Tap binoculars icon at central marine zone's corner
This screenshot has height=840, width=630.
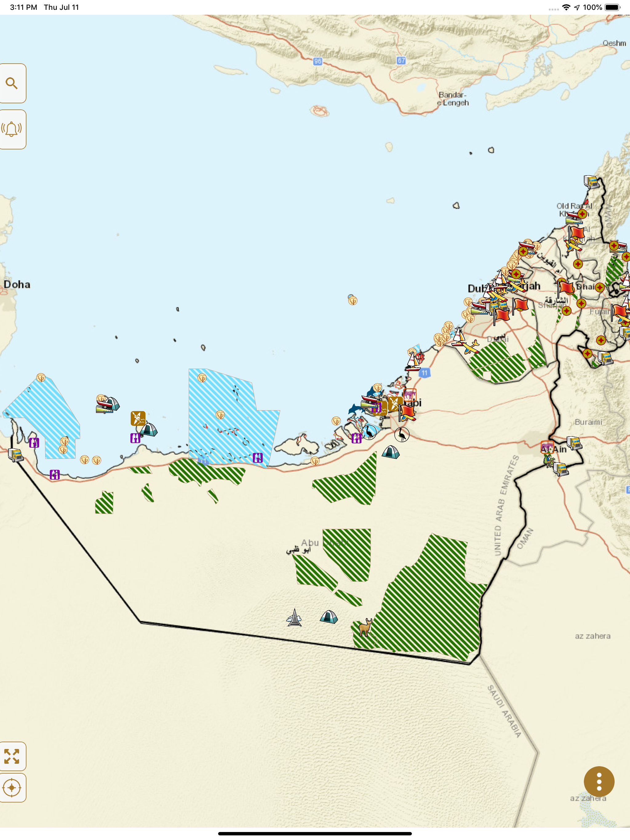[x=257, y=458]
